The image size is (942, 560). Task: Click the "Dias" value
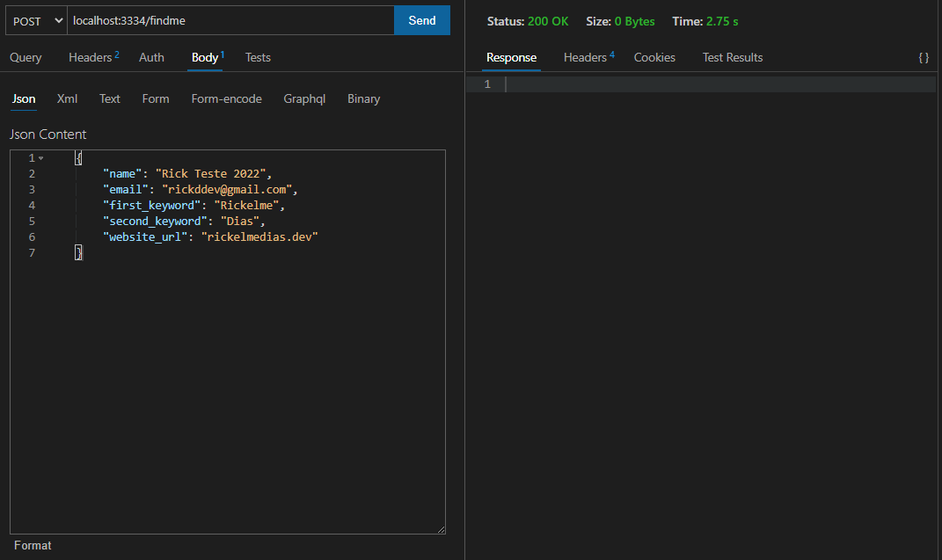tap(240, 222)
